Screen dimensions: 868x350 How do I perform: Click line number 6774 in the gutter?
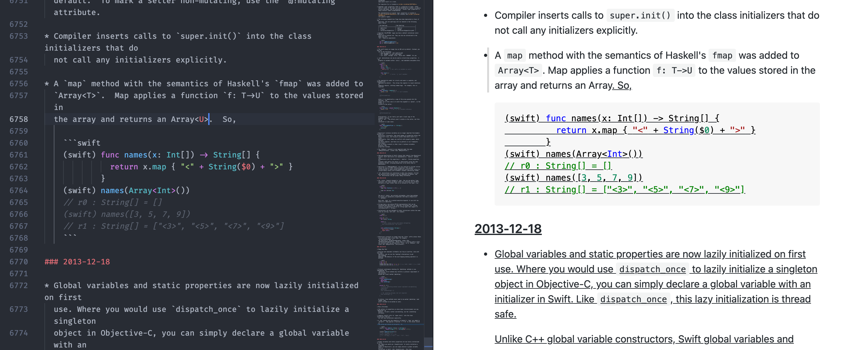[x=18, y=333]
